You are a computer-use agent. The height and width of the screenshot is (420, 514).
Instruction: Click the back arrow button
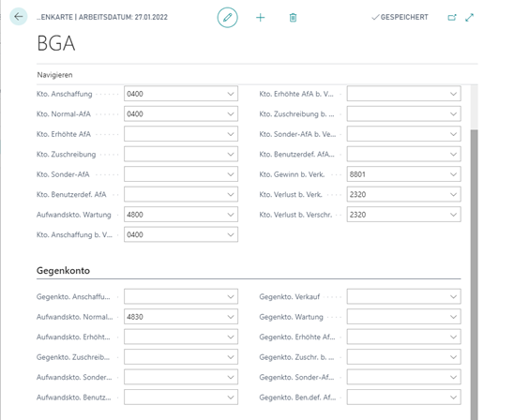coord(19,16)
